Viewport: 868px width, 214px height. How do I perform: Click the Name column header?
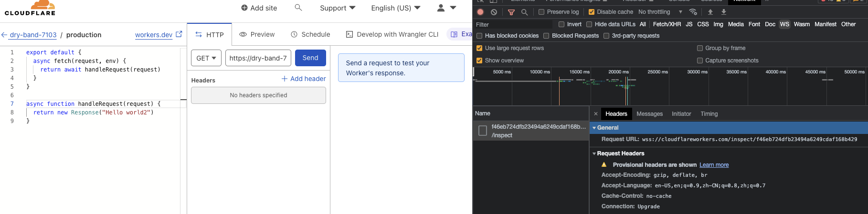tap(531, 113)
